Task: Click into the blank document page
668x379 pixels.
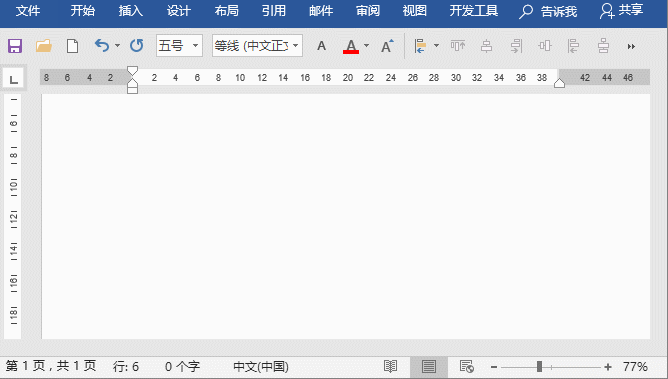Action: 346,216
